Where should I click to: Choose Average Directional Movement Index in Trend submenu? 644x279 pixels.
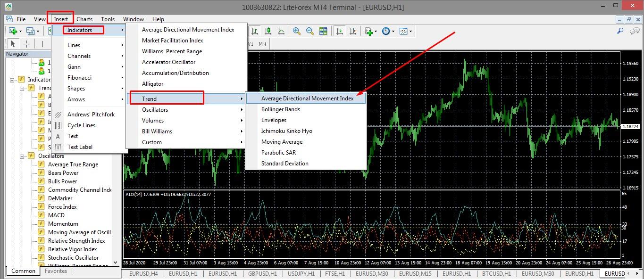307,98
